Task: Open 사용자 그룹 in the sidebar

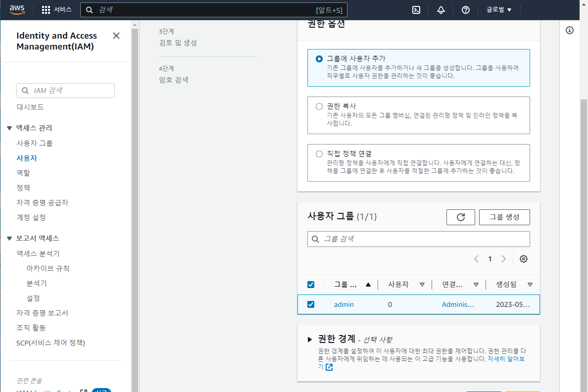Action: 35,144
